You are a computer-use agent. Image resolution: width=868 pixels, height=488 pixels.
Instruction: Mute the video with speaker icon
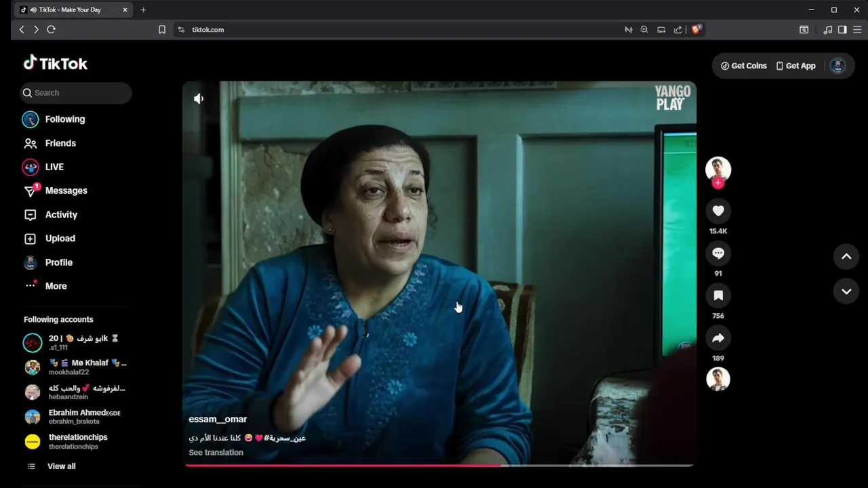click(199, 99)
